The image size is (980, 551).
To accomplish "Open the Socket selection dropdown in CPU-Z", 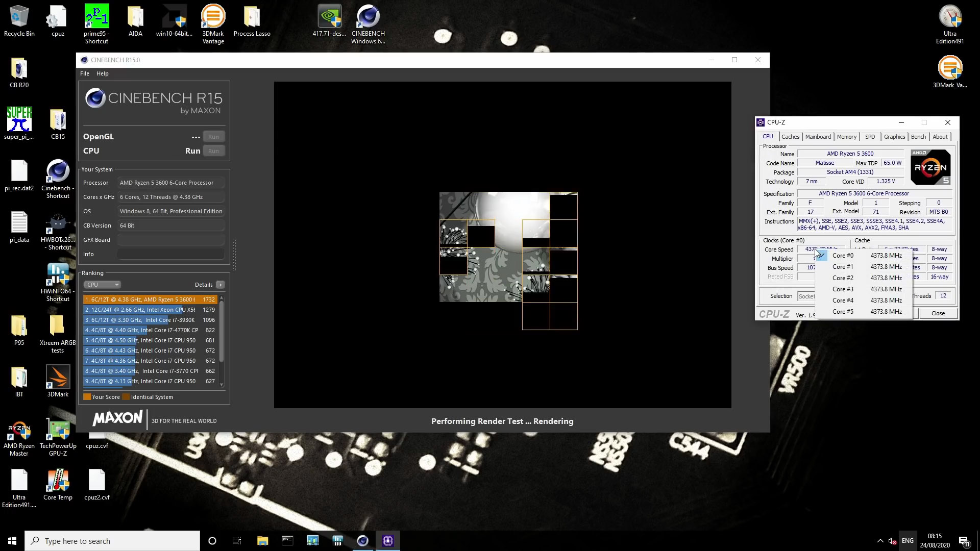I will point(807,296).
